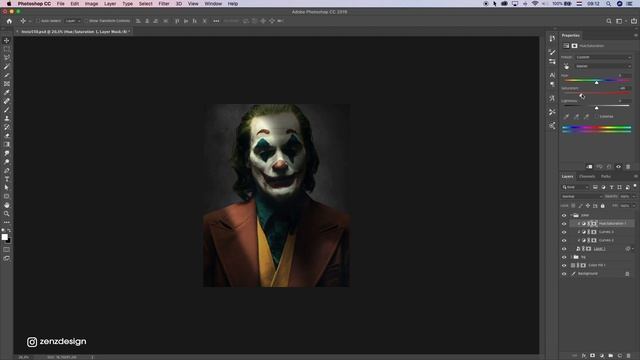Select the Move tool in the toolbox

coord(7,40)
